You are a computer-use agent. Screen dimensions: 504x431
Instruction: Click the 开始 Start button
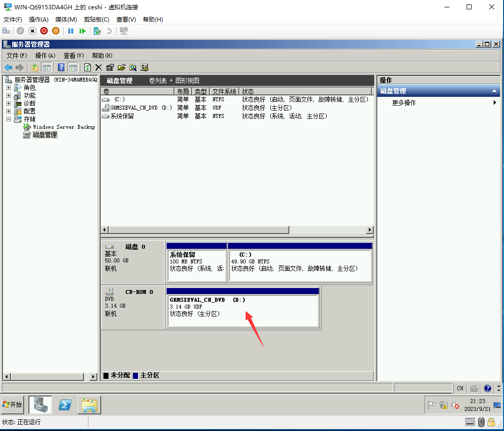[13, 404]
